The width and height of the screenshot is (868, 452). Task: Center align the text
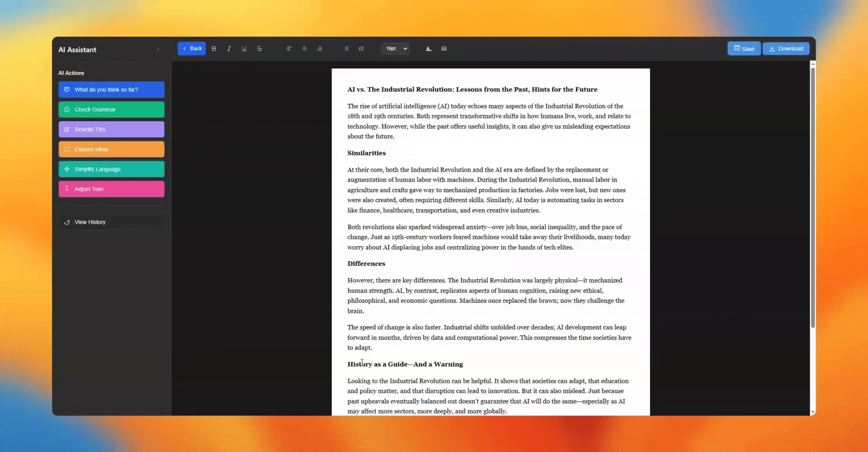(x=304, y=49)
